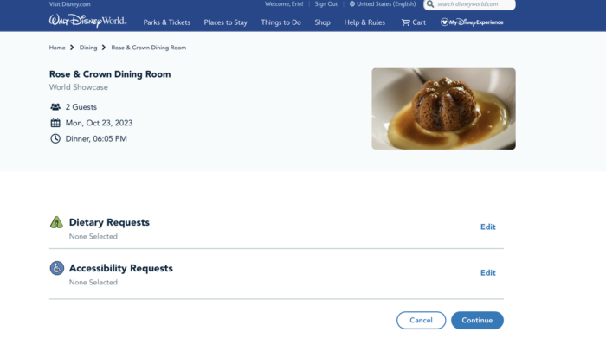606x364 pixels.
Task: Click the search magnifier icon
Action: pos(430,4)
